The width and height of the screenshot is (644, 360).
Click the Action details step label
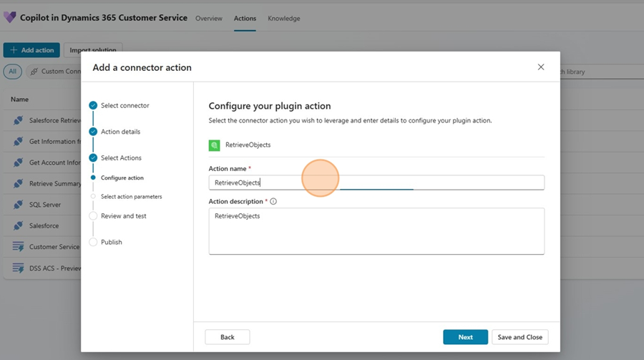click(x=120, y=132)
